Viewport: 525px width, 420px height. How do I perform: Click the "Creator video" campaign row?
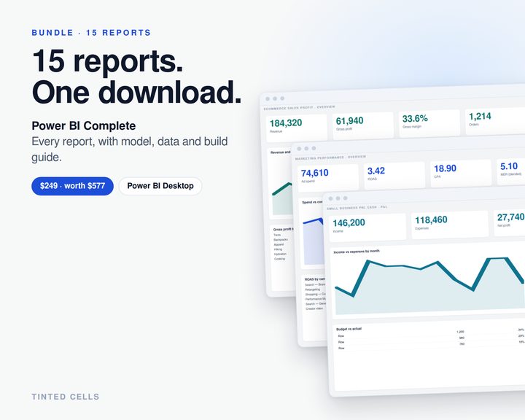314,308
